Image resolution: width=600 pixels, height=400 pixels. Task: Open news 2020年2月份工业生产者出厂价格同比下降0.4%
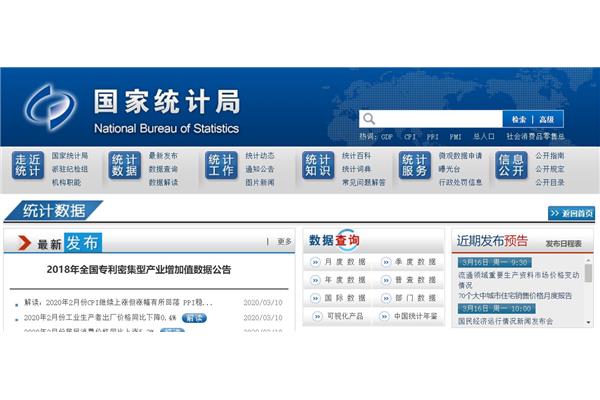(100, 318)
